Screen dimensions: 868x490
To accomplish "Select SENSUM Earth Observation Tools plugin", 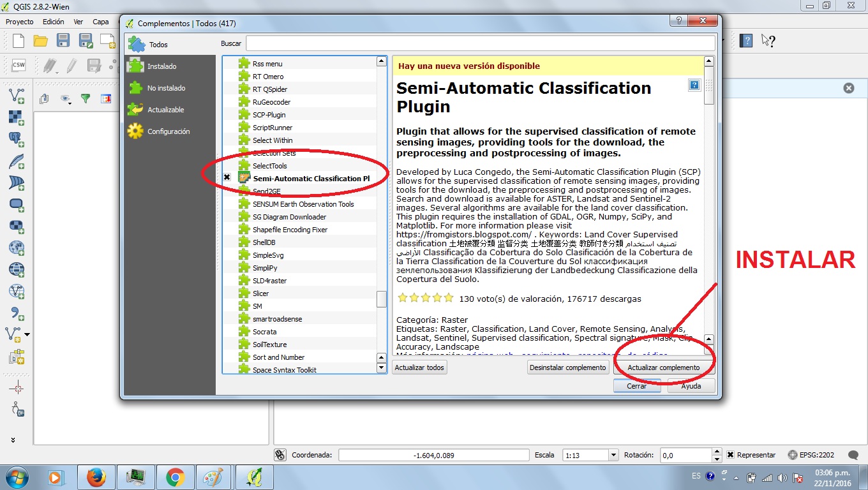I will click(303, 204).
